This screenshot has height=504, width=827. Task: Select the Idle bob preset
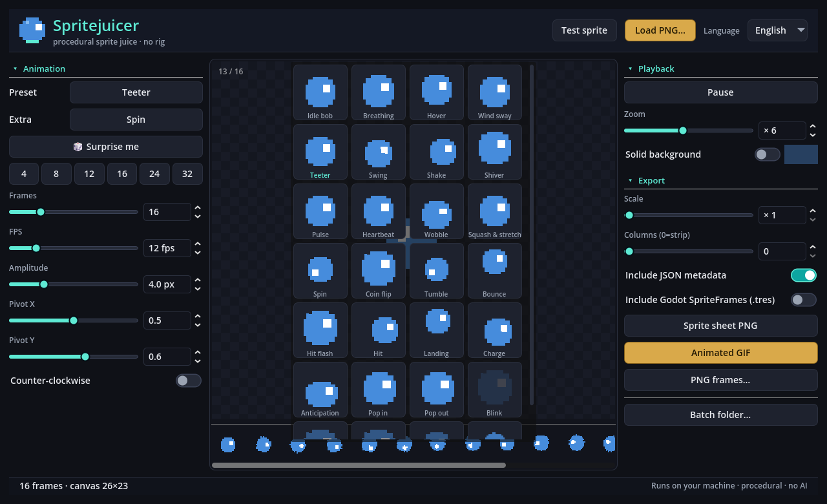coord(320,92)
